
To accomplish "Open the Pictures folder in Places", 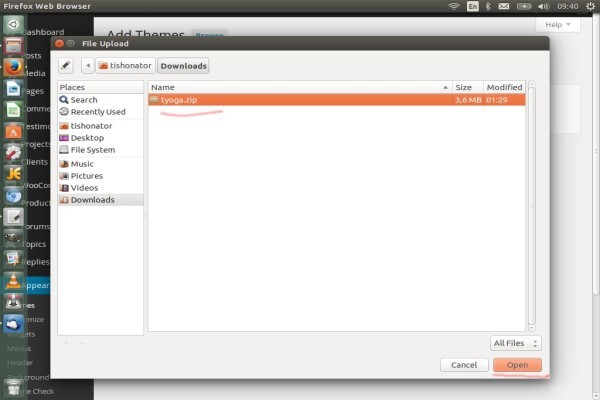I will click(x=101, y=176).
